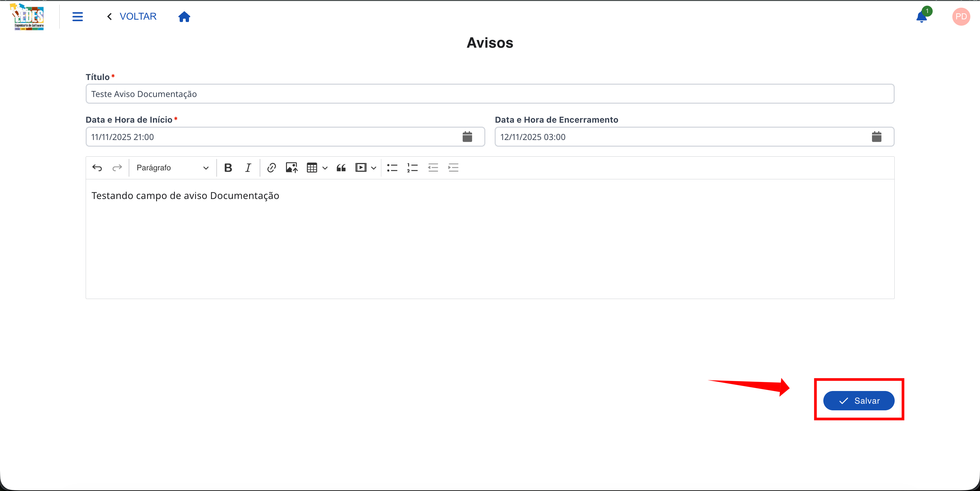Open the start date calendar picker
Viewport: 980px width, 491px height.
[467, 137]
